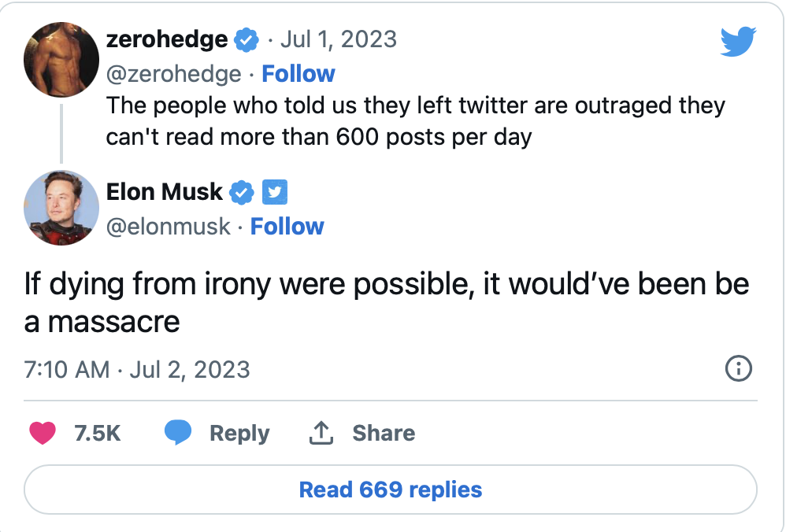Open the Elon Musk display name link

(165, 191)
